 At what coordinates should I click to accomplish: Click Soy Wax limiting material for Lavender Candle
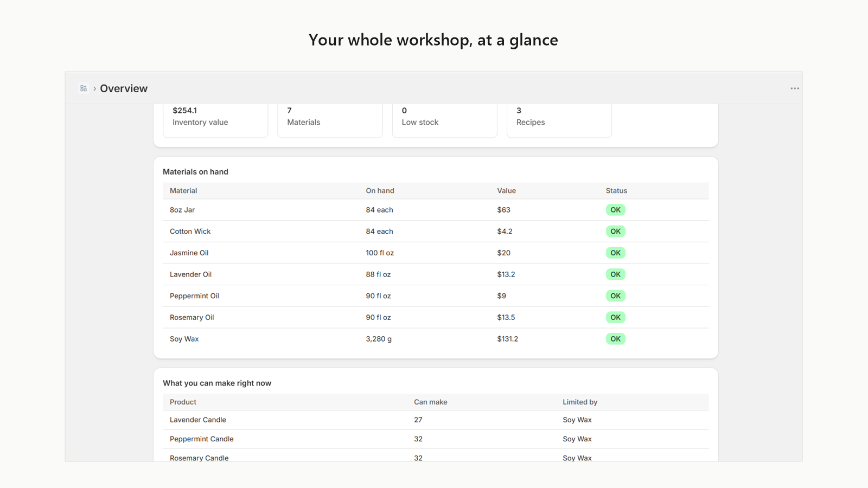577,420
